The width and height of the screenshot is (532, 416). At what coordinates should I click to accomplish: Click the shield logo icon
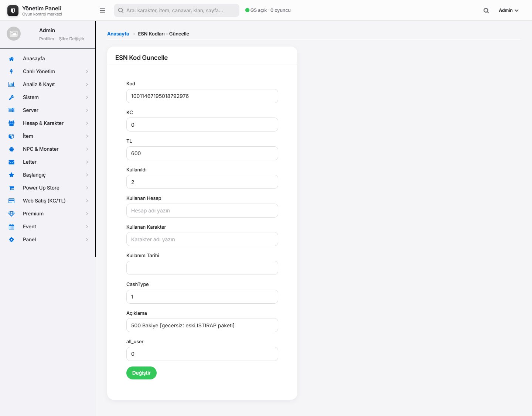point(13,11)
